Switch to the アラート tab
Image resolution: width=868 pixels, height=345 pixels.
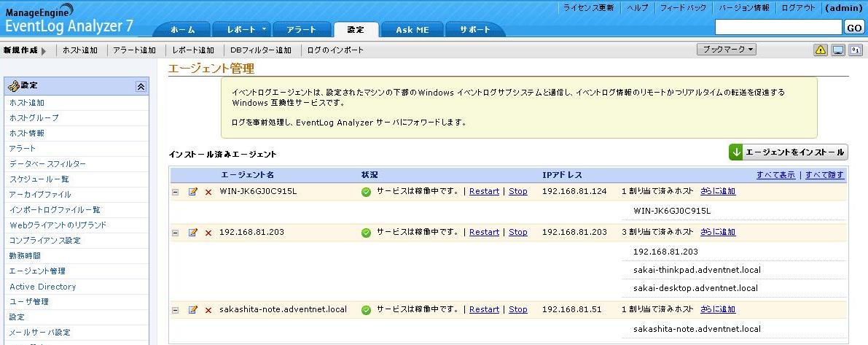[x=302, y=30]
